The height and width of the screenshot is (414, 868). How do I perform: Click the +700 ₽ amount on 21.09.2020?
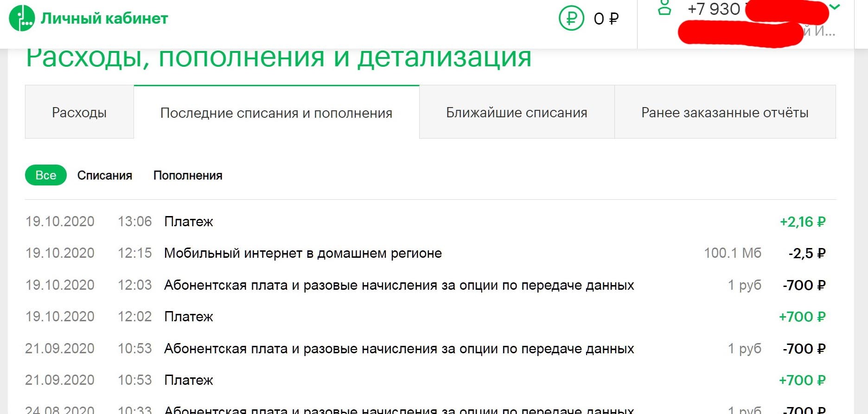[802, 380]
